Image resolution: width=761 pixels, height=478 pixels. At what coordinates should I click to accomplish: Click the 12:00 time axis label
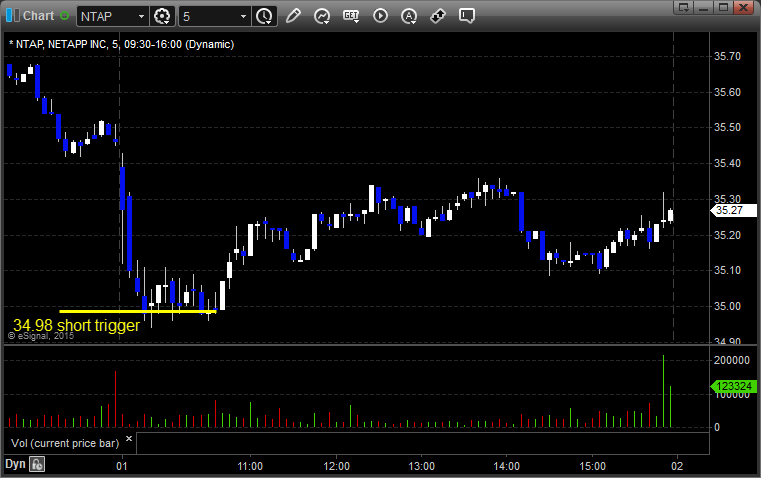pyautogui.click(x=336, y=466)
